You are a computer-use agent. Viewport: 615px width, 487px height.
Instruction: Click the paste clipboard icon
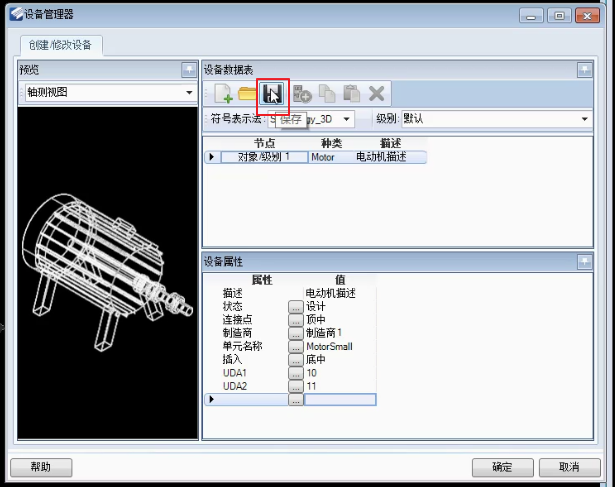351,94
